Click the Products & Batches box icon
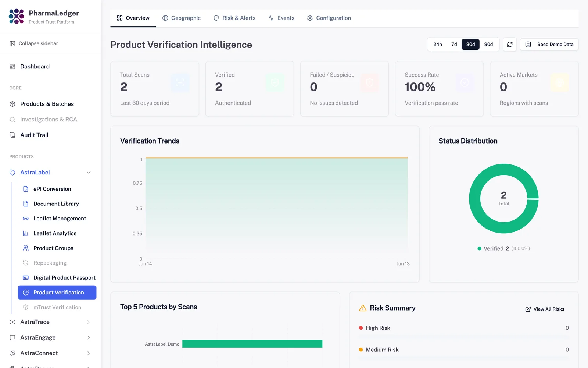The height and width of the screenshot is (368, 588). tap(12, 104)
